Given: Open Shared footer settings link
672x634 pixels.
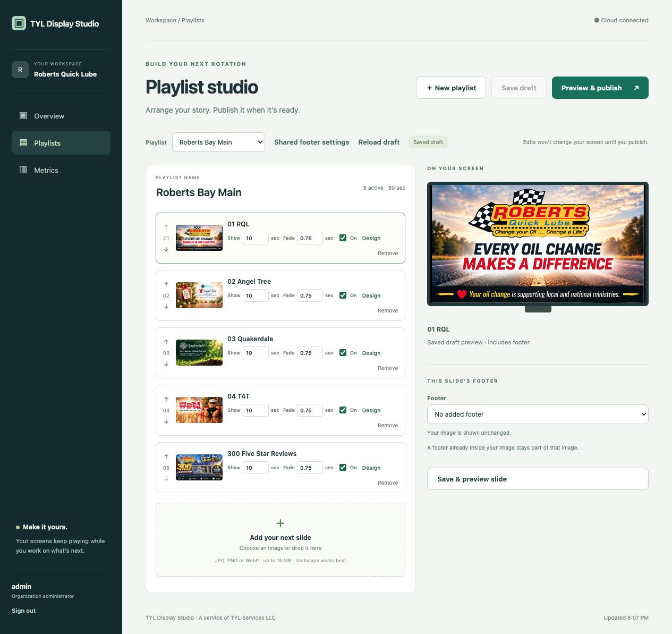Looking at the screenshot, I should pos(312,142).
